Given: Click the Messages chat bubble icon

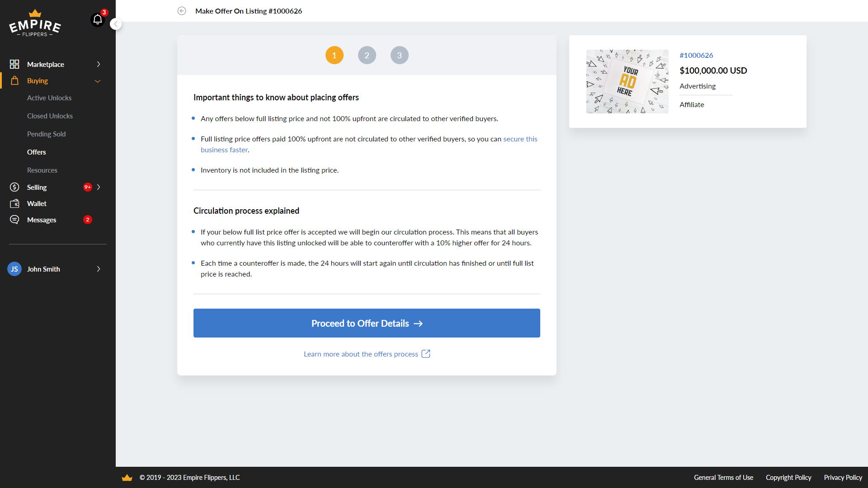Looking at the screenshot, I should 14,220.
